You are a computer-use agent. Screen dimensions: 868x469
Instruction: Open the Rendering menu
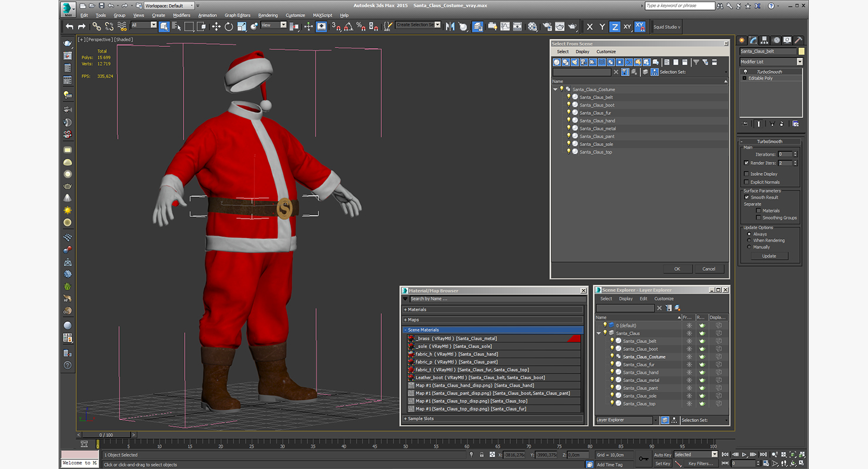[x=268, y=15]
